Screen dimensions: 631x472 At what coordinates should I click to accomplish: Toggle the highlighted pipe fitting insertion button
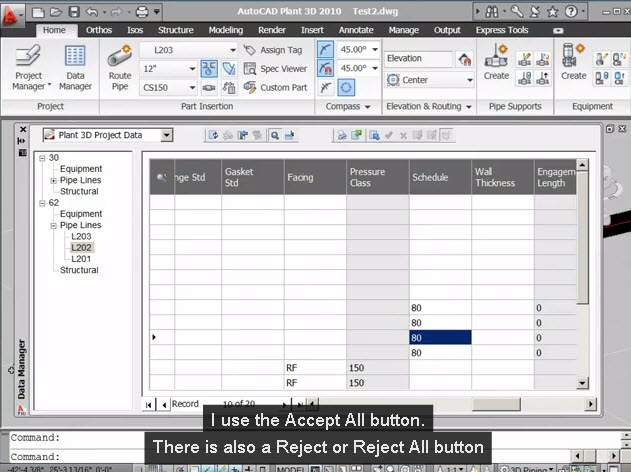point(209,69)
